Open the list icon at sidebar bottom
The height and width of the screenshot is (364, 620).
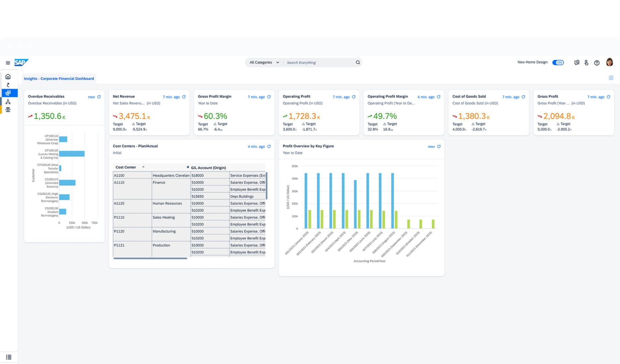click(9, 357)
